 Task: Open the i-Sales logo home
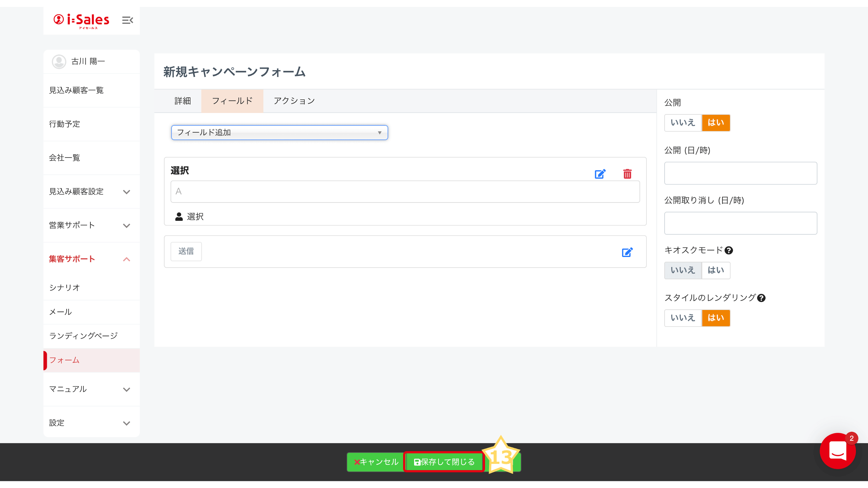(82, 20)
